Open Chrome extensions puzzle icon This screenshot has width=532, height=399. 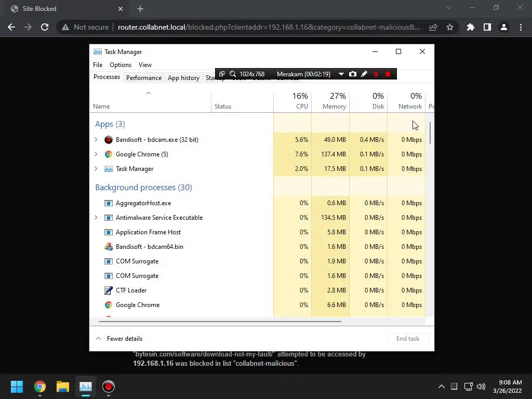tap(470, 27)
